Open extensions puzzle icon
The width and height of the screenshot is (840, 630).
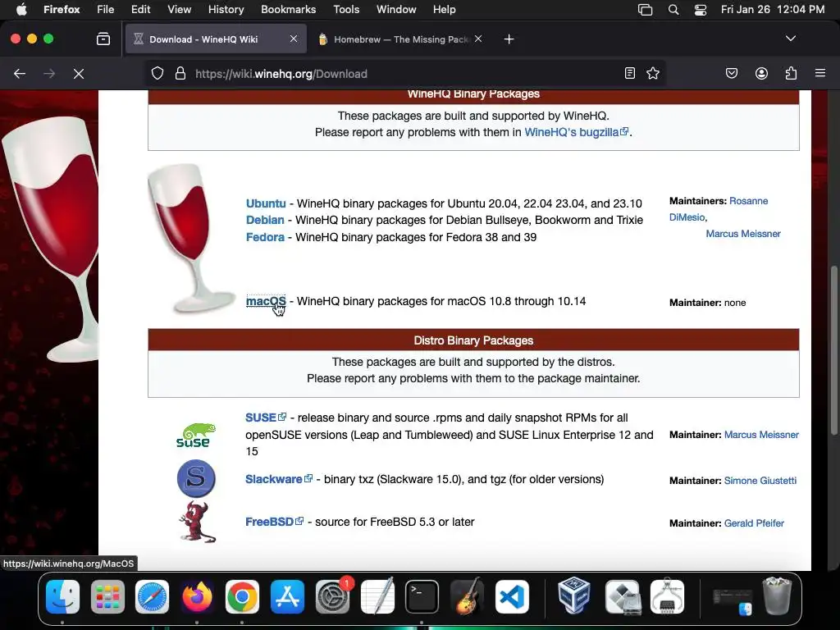[791, 73]
